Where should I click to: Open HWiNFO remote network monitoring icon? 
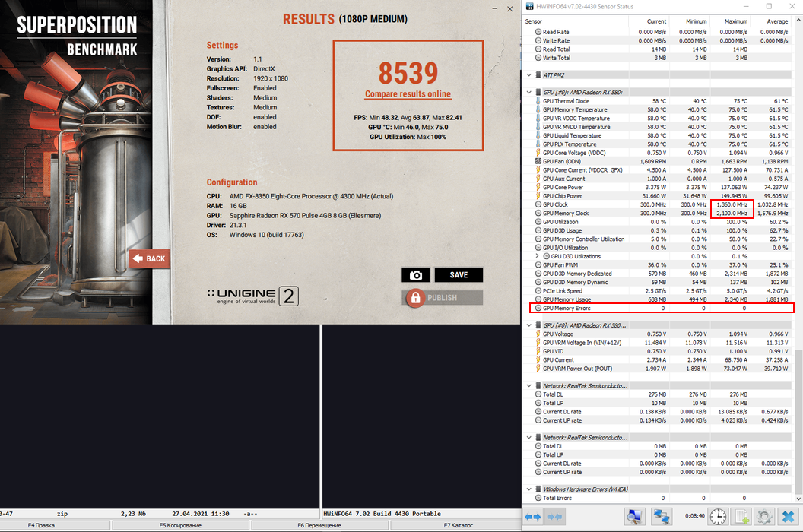click(661, 517)
